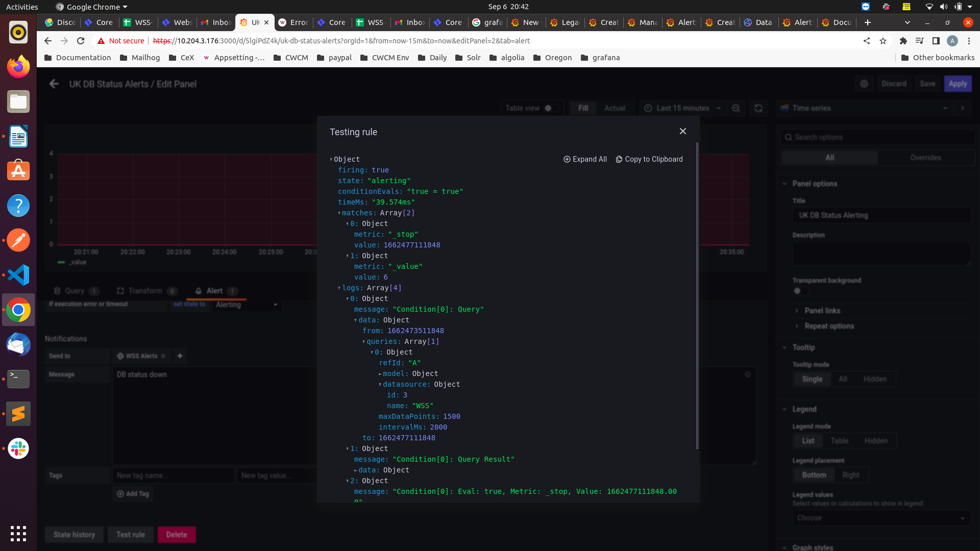
Task: Click the Apply button
Action: point(958,84)
